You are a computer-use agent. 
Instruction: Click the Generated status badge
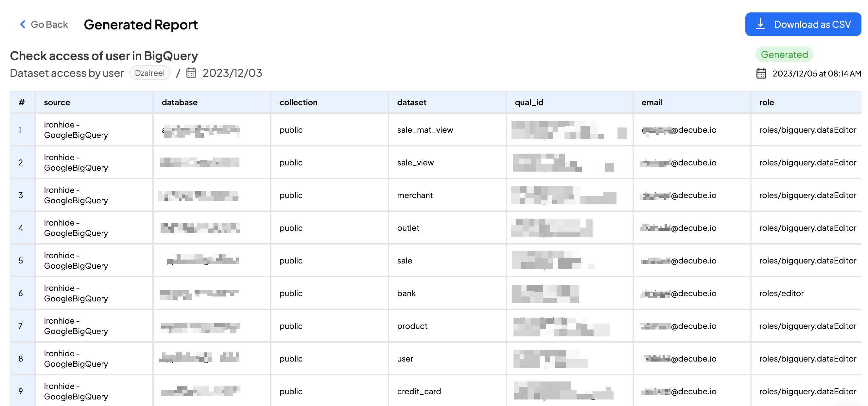(x=784, y=55)
